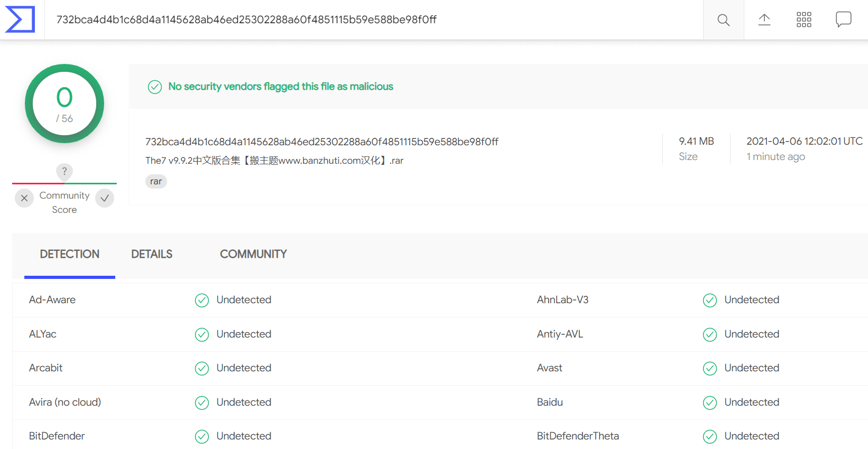Click Undetected result text for Avast
The height and width of the screenshot is (449, 868).
(x=752, y=368)
